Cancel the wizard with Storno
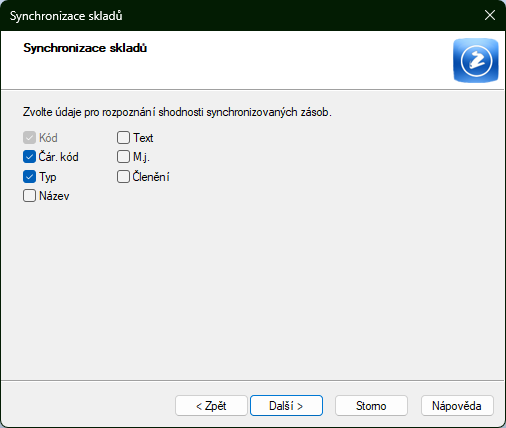The height and width of the screenshot is (428, 506). tap(371, 406)
